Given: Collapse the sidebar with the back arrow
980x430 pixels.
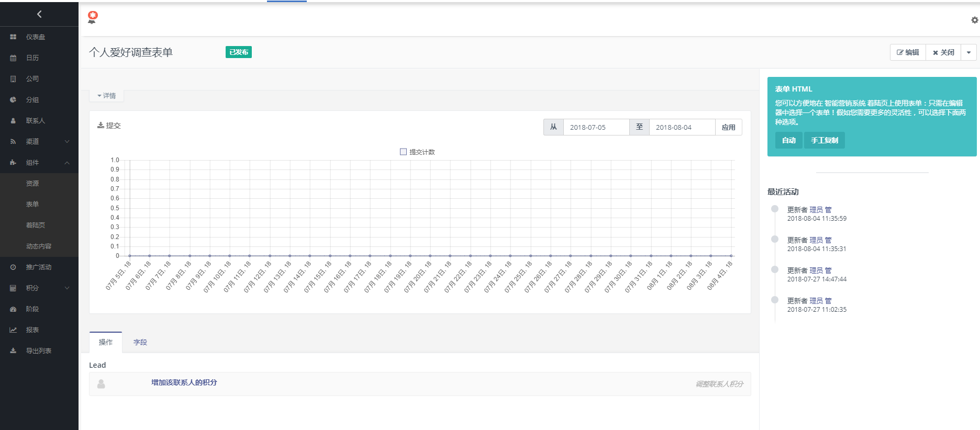Looking at the screenshot, I should pos(39,14).
